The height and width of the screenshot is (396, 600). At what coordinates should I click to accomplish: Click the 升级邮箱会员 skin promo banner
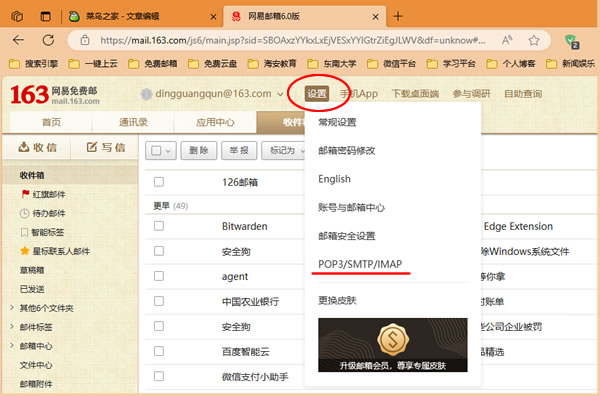pos(393,345)
